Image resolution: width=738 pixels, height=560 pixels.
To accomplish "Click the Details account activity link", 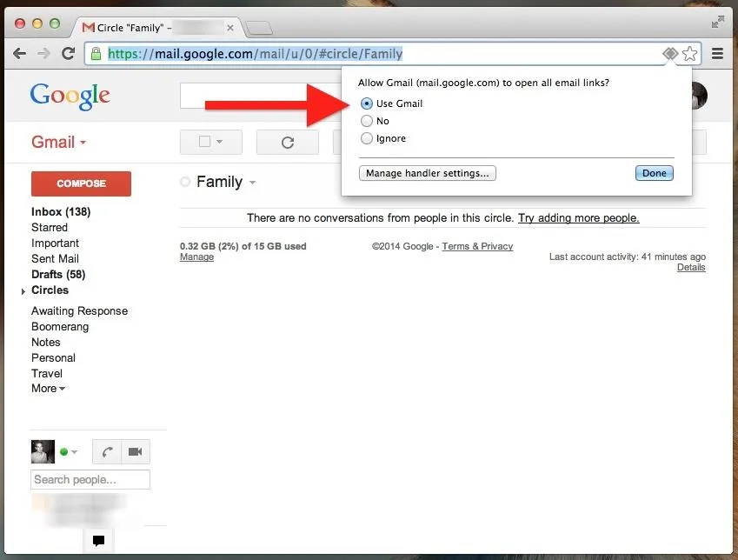I will click(691, 268).
